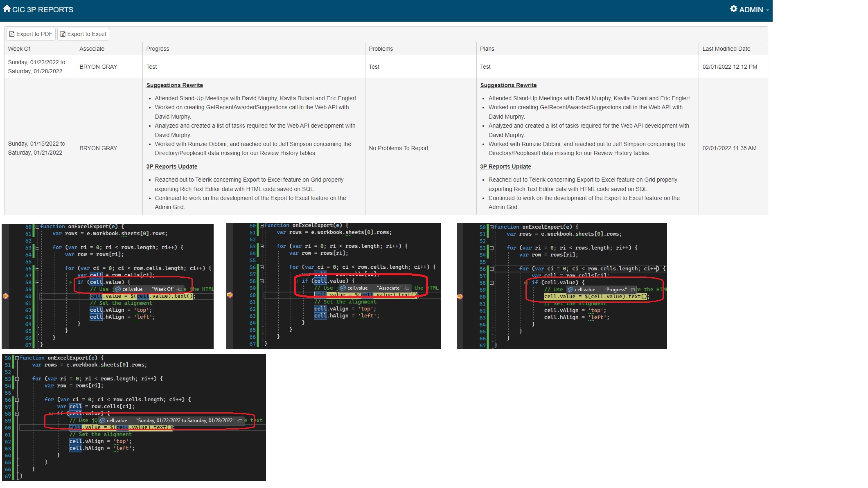Viewport: 868px width, 488px height.
Task: Click the breakpoint arrow in the "Progress" code snippet
Action: tap(460, 297)
